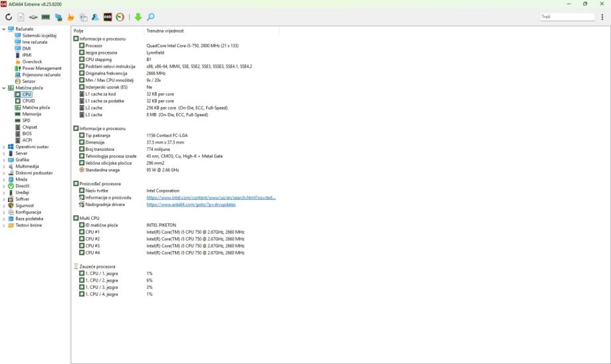Open IPMI item in sidebar
The height and width of the screenshot is (364, 611).
(x=23, y=55)
